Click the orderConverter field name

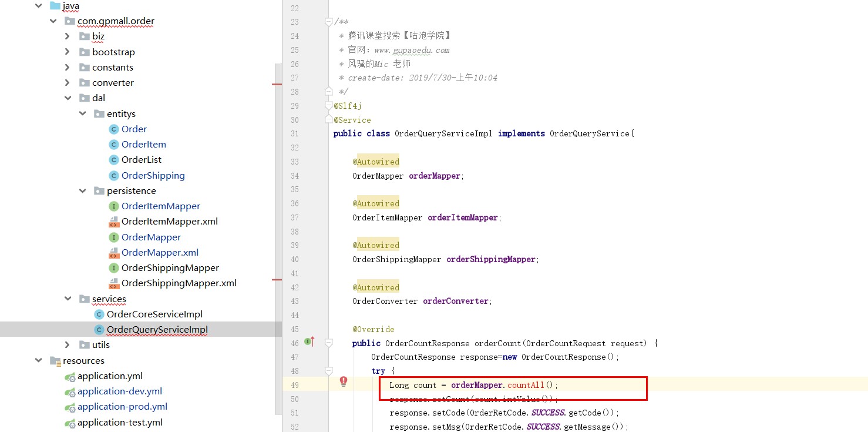pyautogui.click(x=456, y=301)
